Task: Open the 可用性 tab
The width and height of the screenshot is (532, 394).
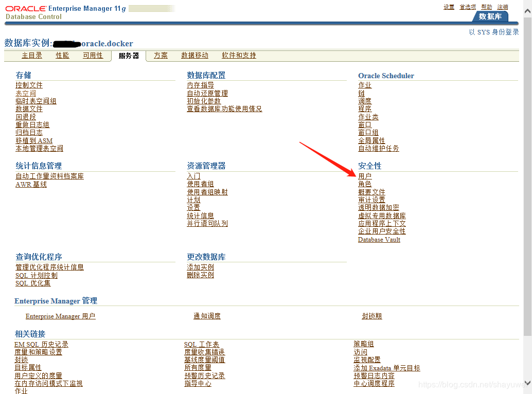Action: point(93,55)
